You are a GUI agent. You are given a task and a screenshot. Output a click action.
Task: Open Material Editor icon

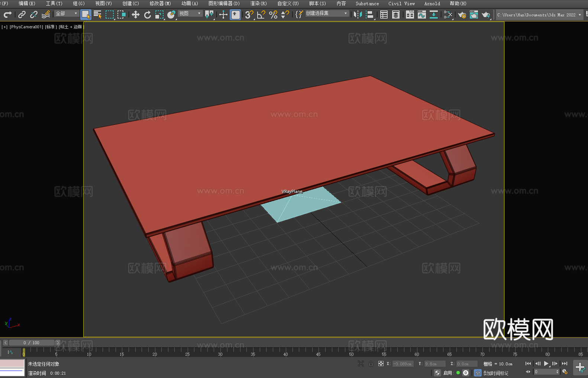coord(448,14)
